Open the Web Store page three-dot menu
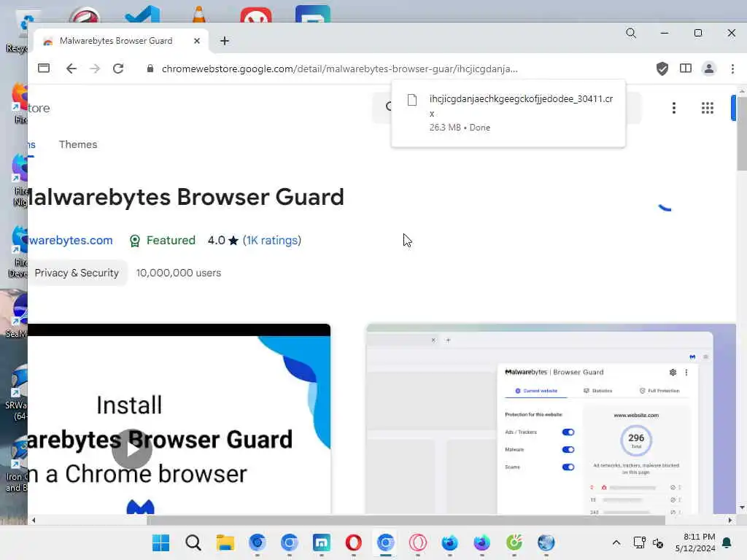The height and width of the screenshot is (560, 747). tap(673, 108)
